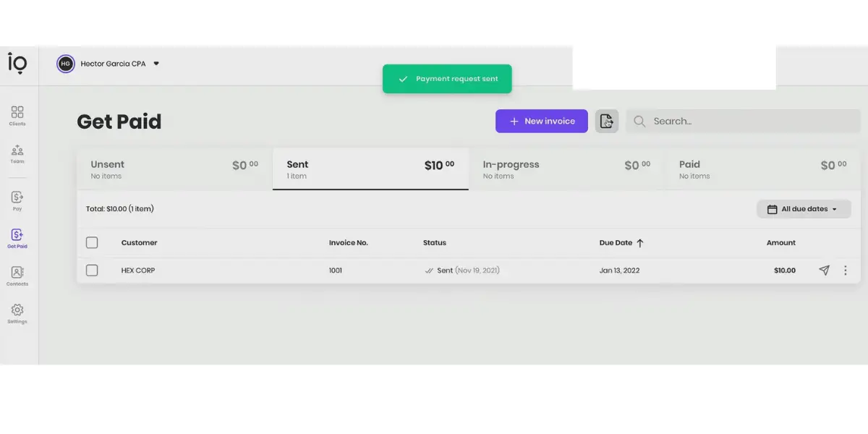Open the Team section in sidebar
Image resolution: width=868 pixels, height=434 pixels.
click(x=17, y=153)
